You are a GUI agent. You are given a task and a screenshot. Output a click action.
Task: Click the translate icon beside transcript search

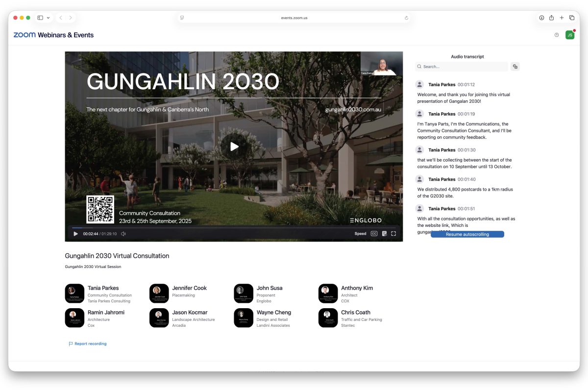[x=514, y=67]
